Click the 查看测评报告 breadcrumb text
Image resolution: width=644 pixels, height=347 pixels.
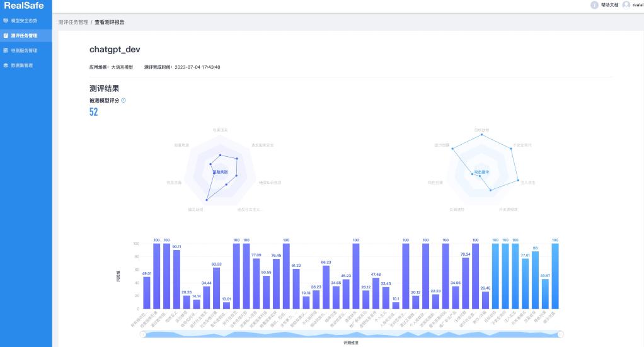110,22
